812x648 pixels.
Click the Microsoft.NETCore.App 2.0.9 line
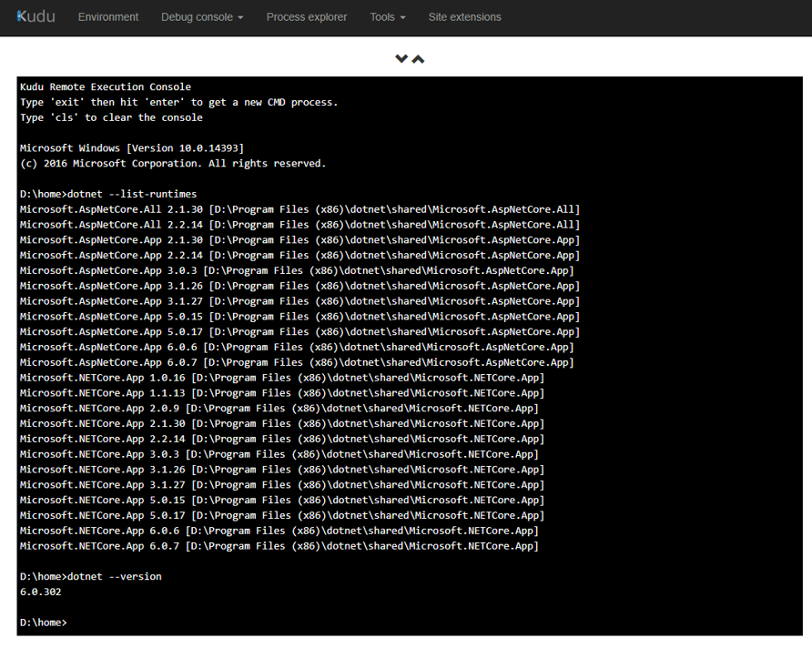click(279, 409)
